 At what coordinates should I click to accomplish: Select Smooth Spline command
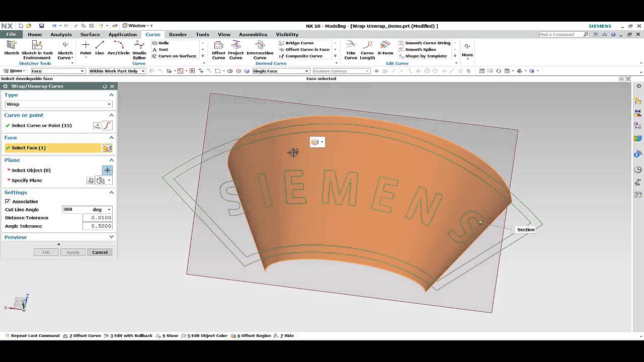(418, 49)
